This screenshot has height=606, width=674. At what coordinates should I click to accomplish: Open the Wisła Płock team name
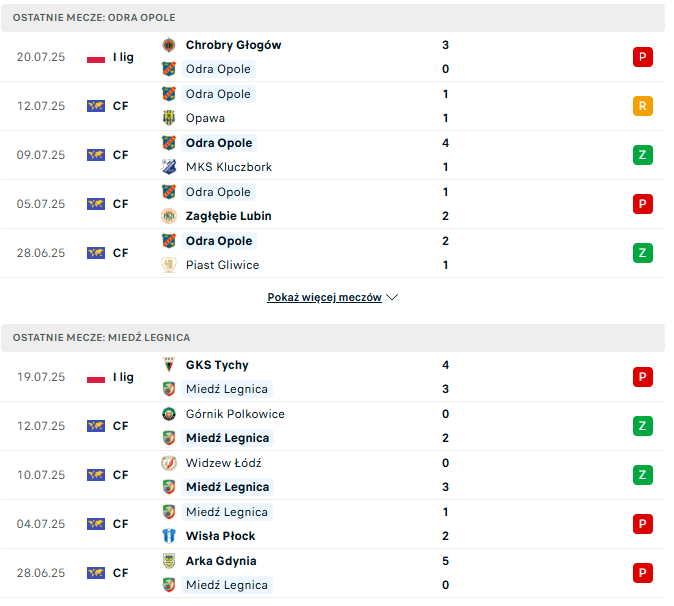(221, 536)
